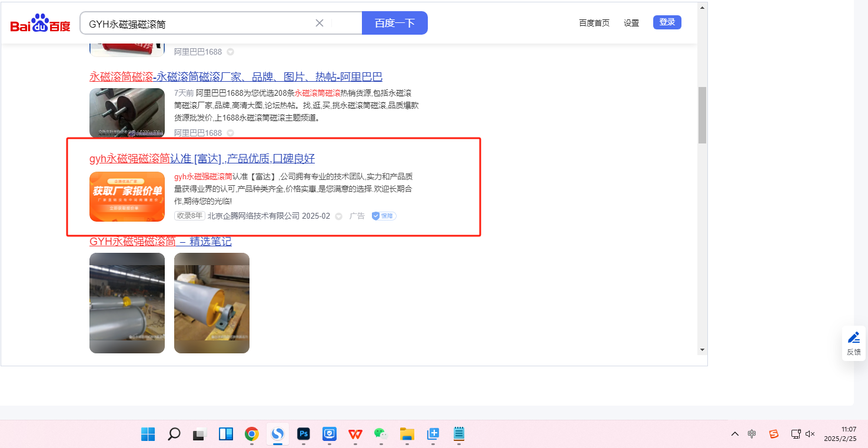The image size is (868, 448).
Task: Open the steel rollers result thumbnail
Action: [127, 113]
